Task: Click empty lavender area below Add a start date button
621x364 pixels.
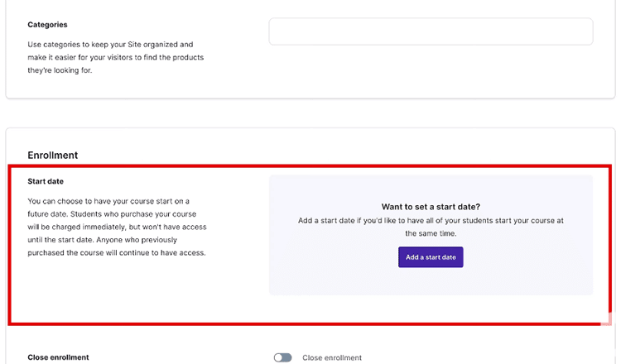Action: click(431, 281)
